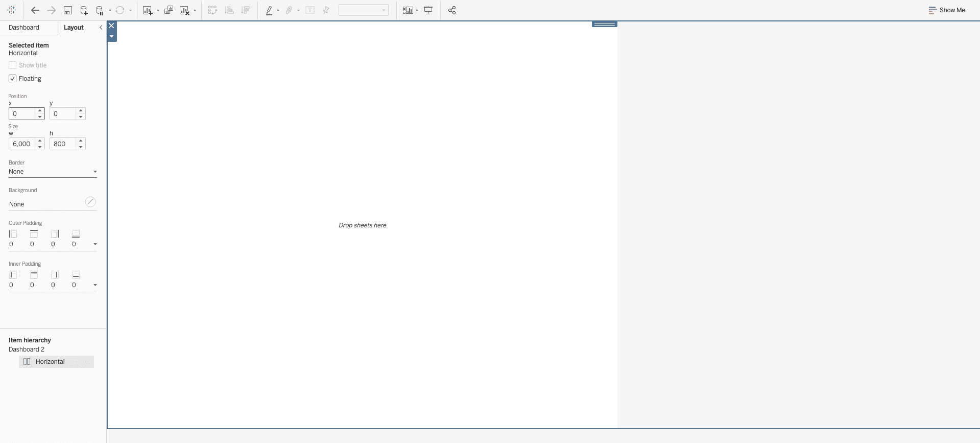Expand the Outer Padding options arrow
The height and width of the screenshot is (443, 980).
[95, 244]
